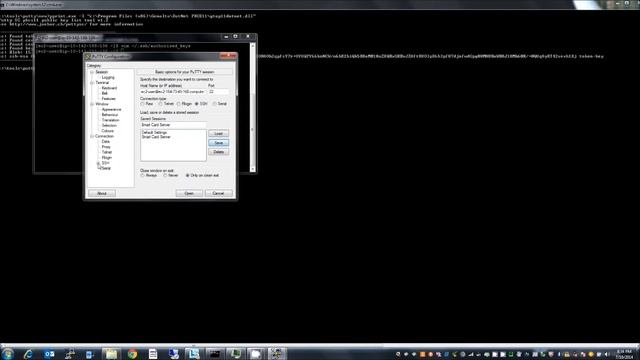Screen dimensions: 640x360
Task: Click the About button
Action: [x=102, y=193]
